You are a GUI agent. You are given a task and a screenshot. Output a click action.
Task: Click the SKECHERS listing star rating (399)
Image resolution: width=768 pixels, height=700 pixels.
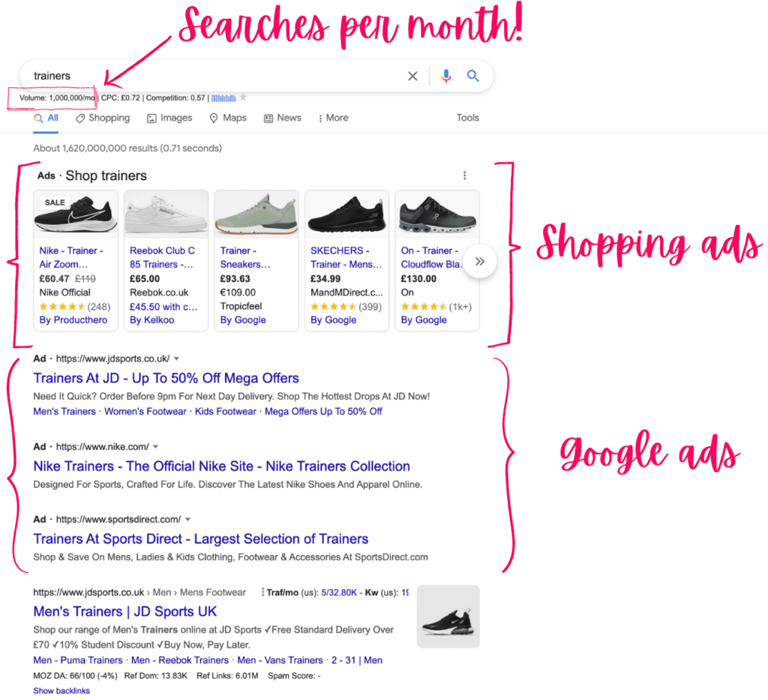click(x=346, y=307)
